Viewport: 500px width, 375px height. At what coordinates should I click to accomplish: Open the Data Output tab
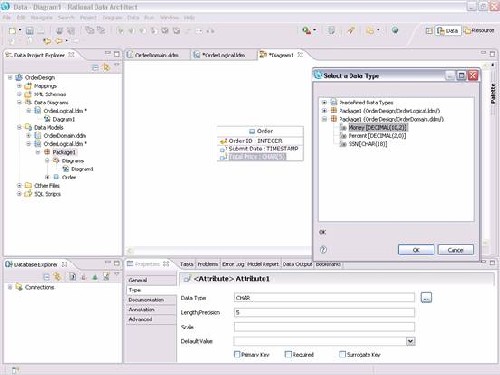coord(297,264)
